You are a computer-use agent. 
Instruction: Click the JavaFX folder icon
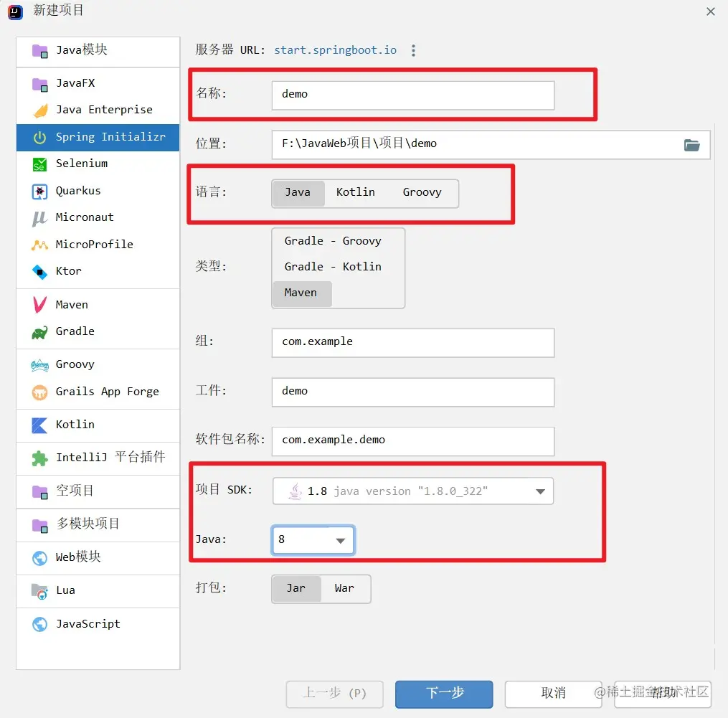point(40,85)
